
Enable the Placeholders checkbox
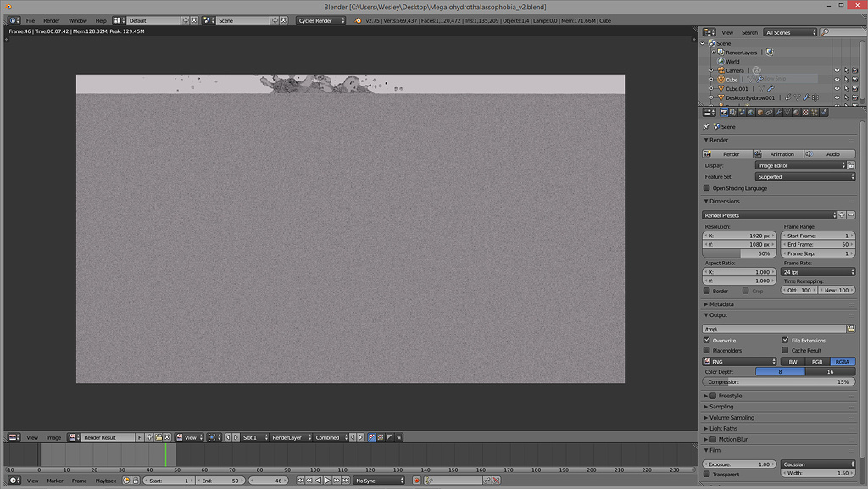707,350
